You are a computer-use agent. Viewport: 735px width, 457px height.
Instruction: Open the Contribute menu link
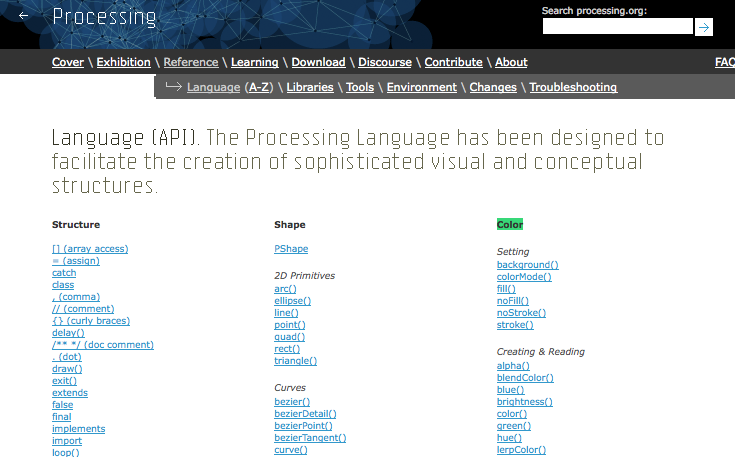[x=453, y=62]
